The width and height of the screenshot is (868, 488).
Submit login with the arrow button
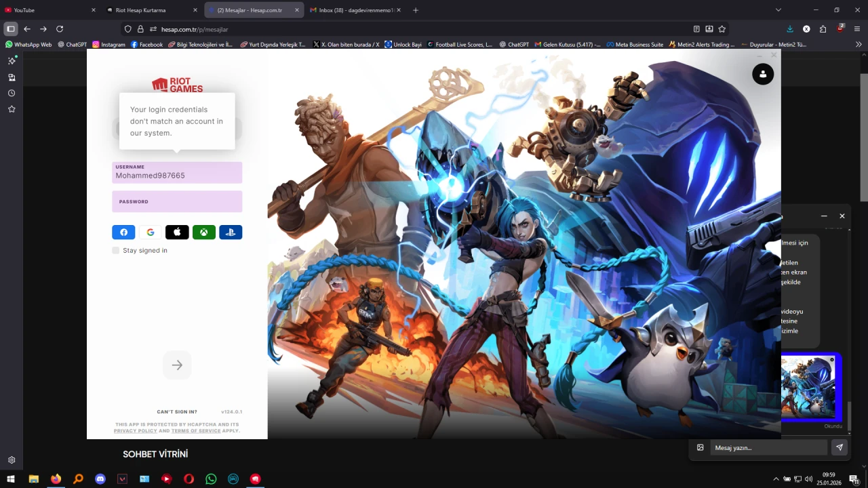click(x=177, y=365)
